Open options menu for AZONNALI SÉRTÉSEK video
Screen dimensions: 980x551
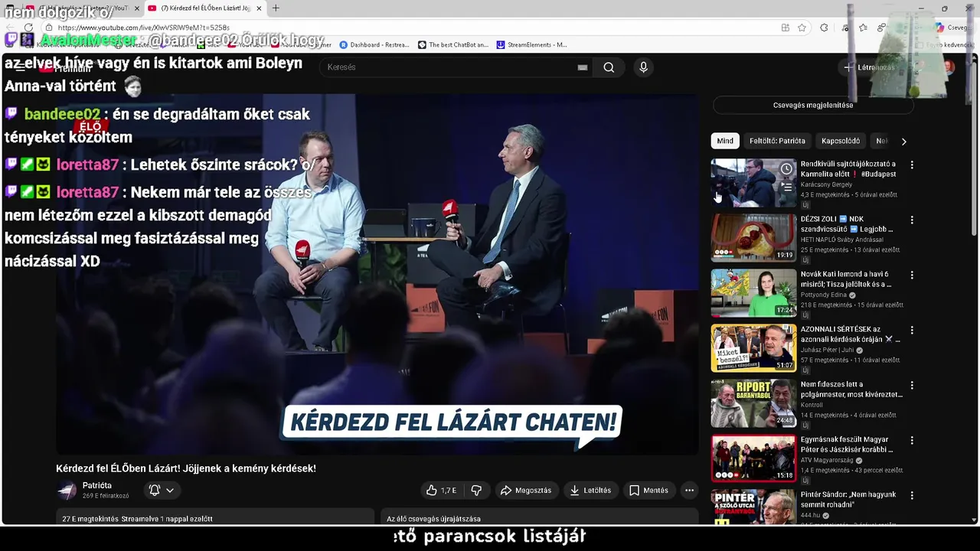pyautogui.click(x=911, y=330)
